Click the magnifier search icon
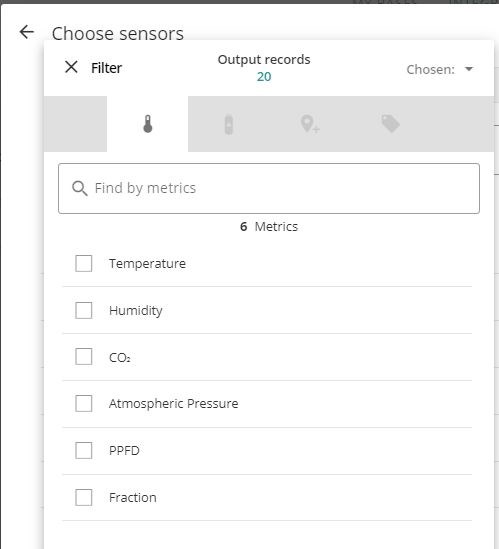The height and width of the screenshot is (549, 499). (79, 188)
